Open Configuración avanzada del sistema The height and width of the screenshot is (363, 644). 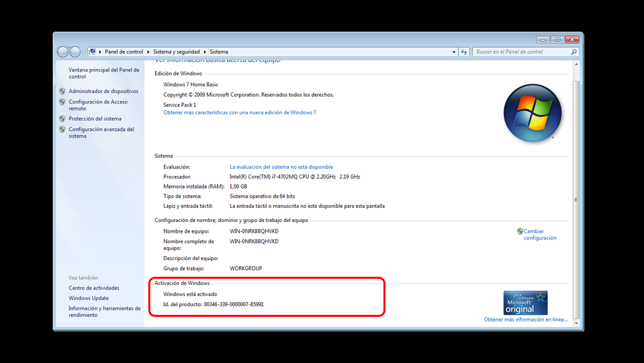(x=102, y=132)
